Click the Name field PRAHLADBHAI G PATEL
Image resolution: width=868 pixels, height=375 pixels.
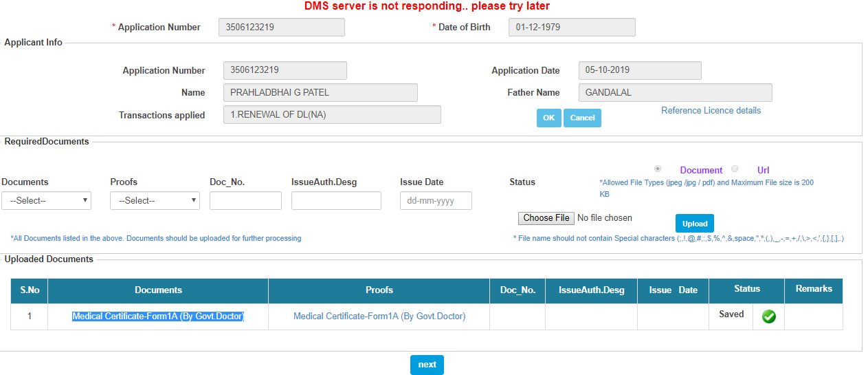pyautogui.click(x=320, y=92)
